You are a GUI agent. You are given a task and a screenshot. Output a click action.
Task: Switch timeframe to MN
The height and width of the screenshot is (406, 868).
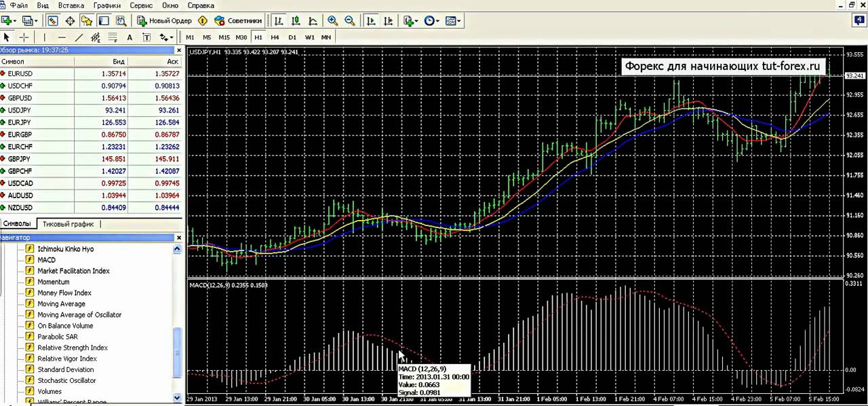(326, 37)
